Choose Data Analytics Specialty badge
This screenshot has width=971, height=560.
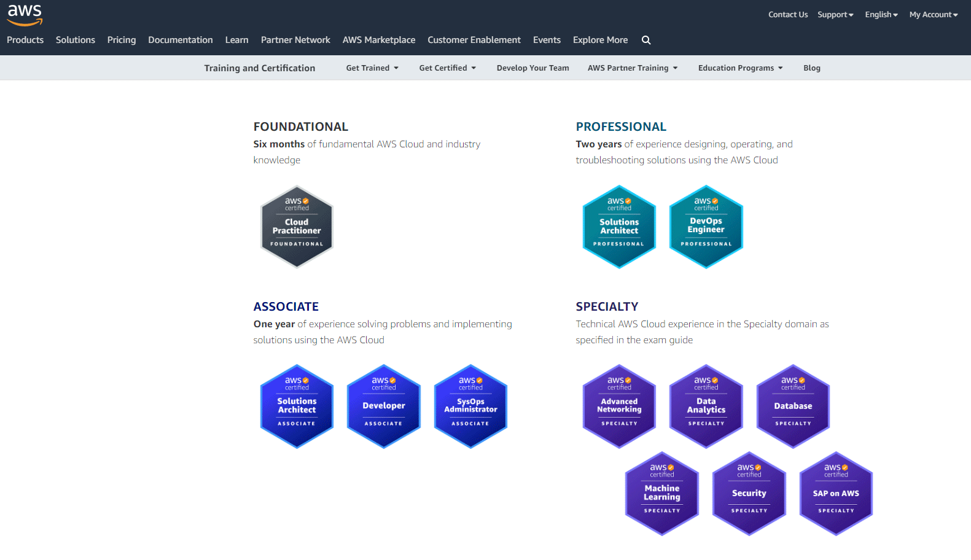(706, 406)
